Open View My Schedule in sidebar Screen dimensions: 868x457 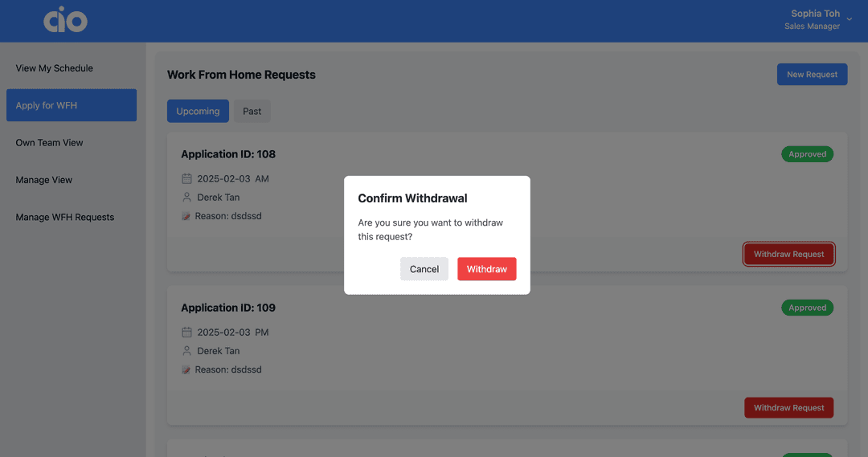72,68
